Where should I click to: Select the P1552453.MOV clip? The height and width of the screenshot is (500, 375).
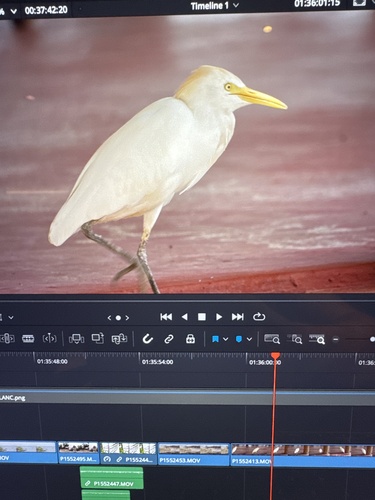coord(194,454)
